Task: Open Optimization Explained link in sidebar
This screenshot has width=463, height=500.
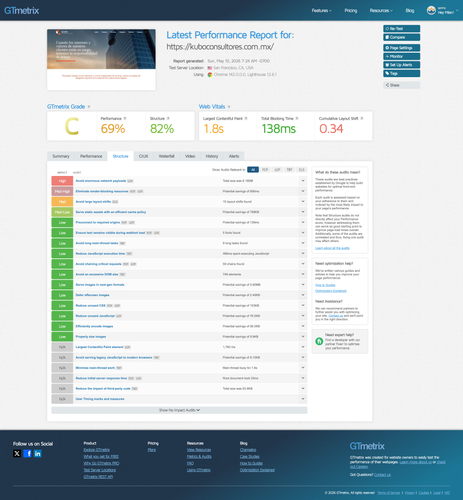Action: (x=331, y=291)
